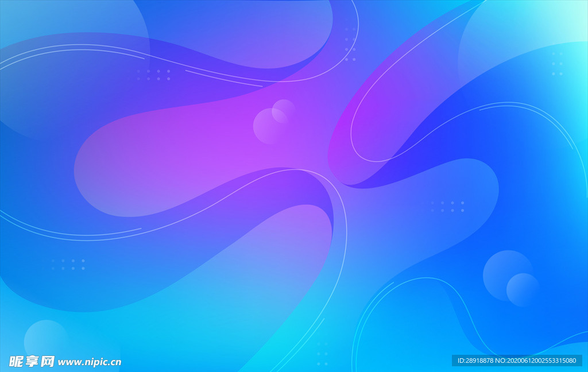Image resolution: width=588 pixels, height=372 pixels.
Task: Click the big pale circle in the top-right corner
Action: (x=517, y=40)
